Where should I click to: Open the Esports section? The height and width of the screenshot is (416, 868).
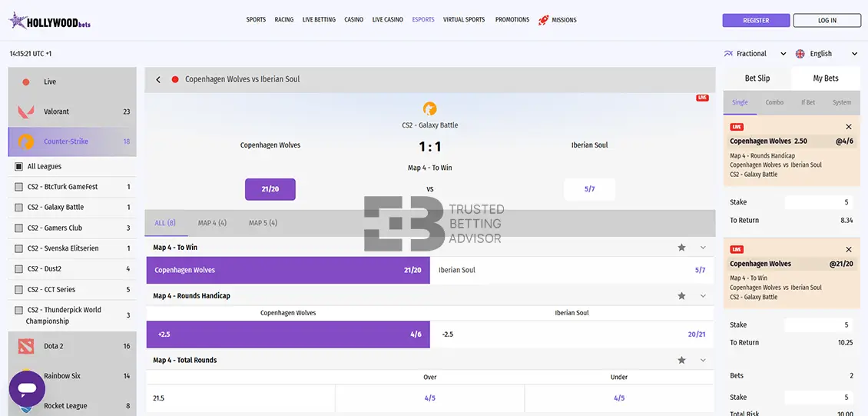(x=423, y=20)
